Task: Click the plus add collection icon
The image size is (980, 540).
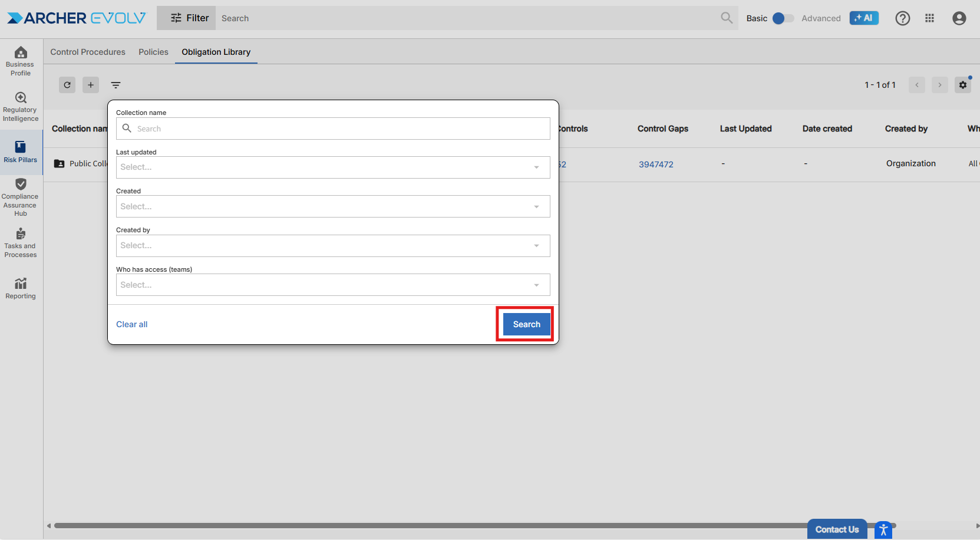Action: [x=91, y=85]
